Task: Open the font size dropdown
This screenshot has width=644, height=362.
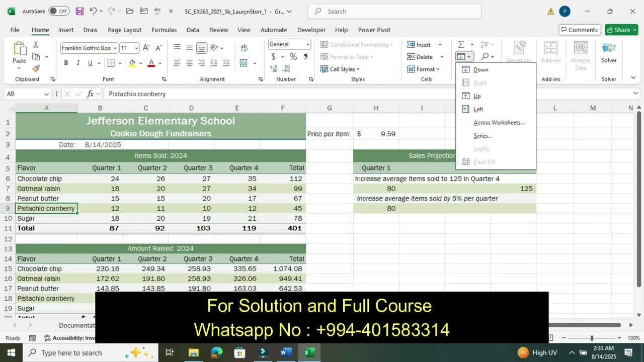Action: click(137, 48)
